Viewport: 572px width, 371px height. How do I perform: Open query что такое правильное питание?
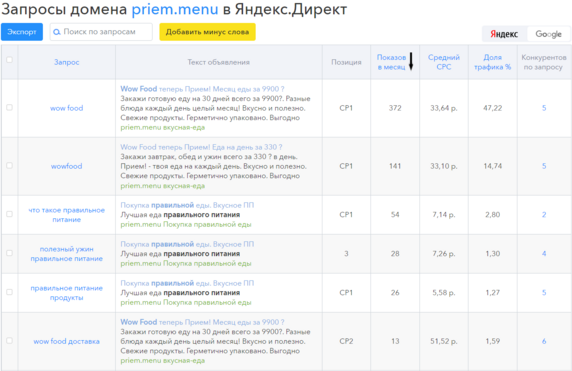pyautogui.click(x=66, y=215)
